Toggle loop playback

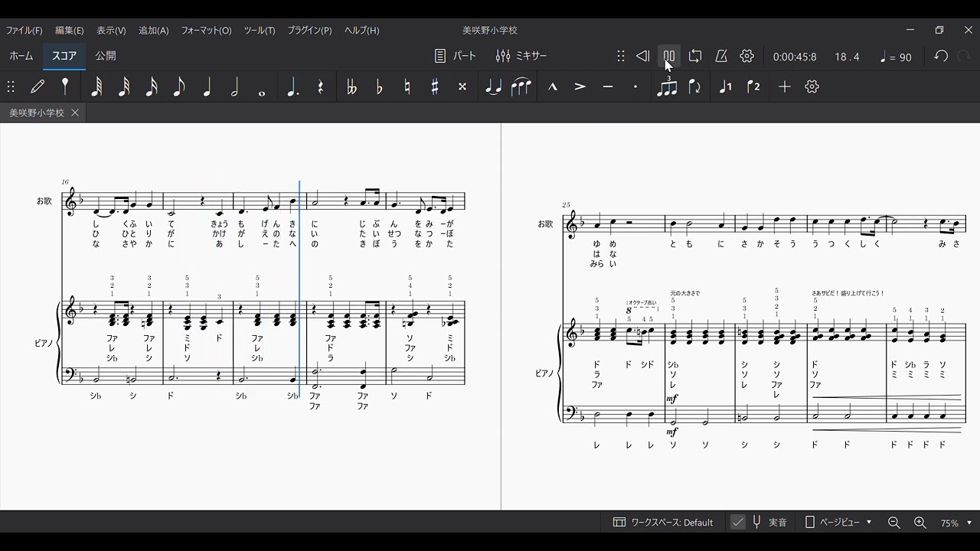(695, 56)
